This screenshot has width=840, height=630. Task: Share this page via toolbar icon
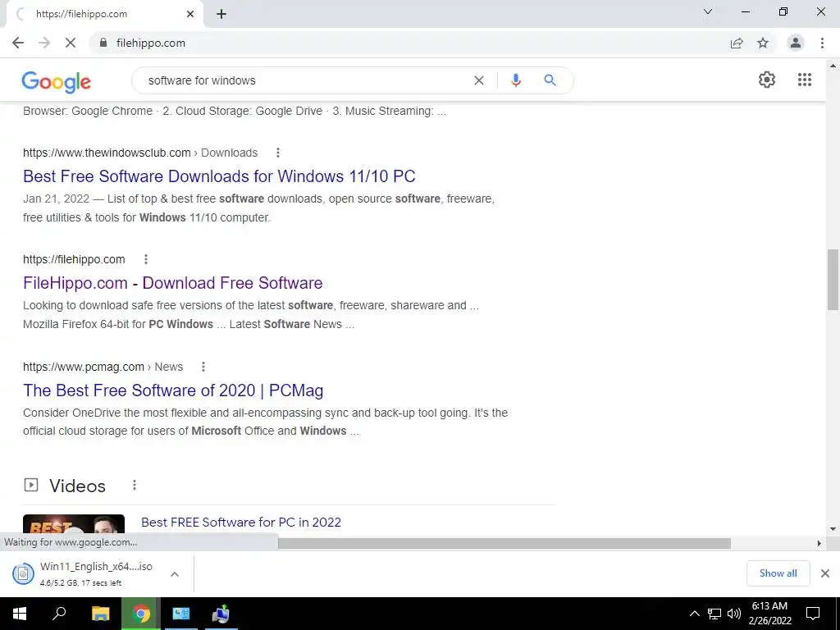[x=737, y=43]
